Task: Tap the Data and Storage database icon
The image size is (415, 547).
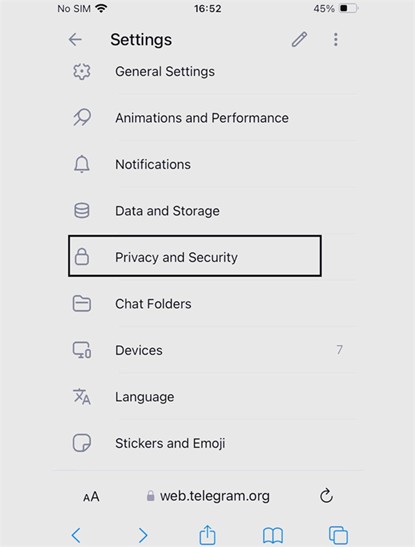Action: 82,211
